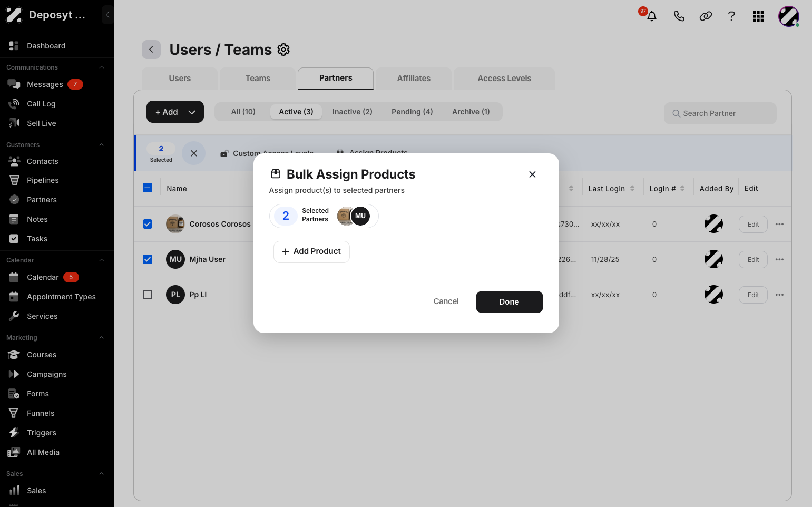
Task: Switch to the Affiliates tab
Action: [414, 79]
